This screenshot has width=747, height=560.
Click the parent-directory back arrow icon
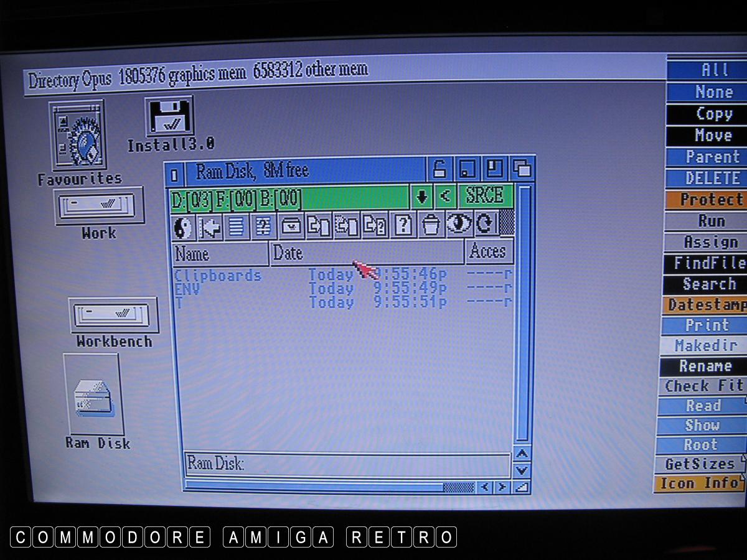coord(210,226)
